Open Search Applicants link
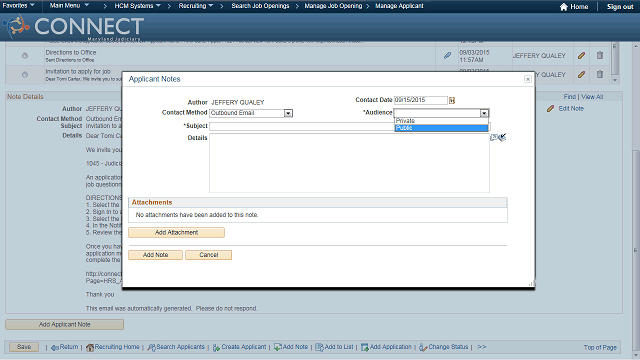Image resolution: width=640 pixels, height=360 pixels. [x=176, y=347]
